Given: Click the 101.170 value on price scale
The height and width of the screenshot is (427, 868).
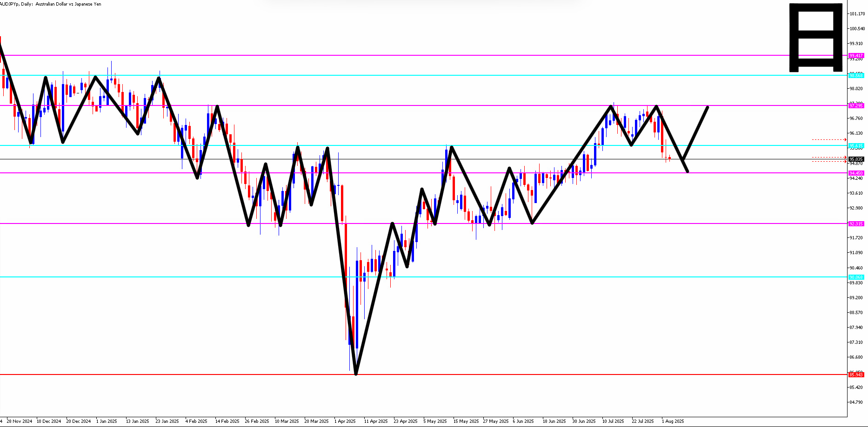Looking at the screenshot, I should tap(857, 14).
